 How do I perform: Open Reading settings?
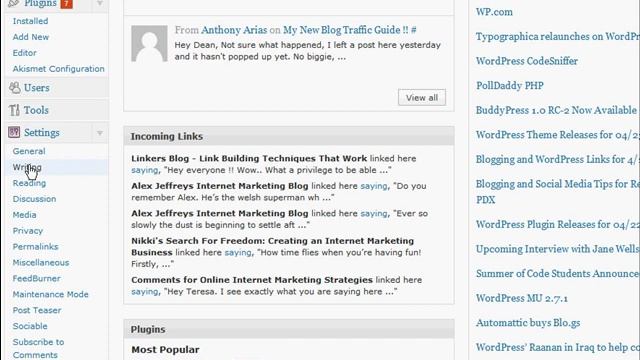pyautogui.click(x=29, y=183)
